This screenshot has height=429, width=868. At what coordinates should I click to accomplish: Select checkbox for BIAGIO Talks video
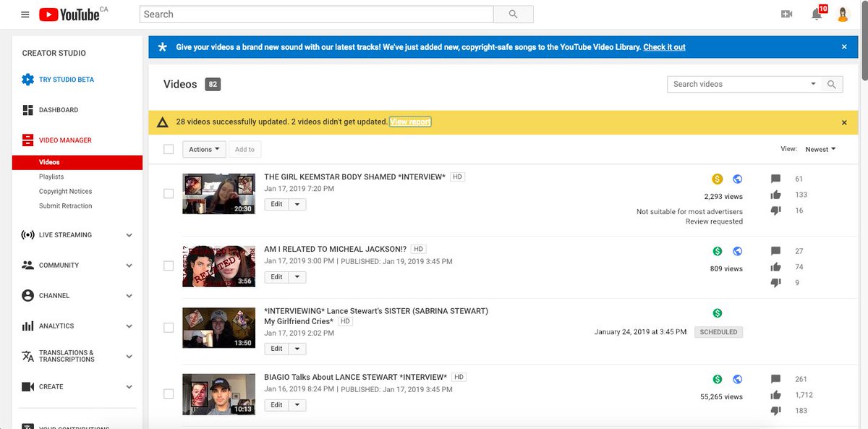pyautogui.click(x=169, y=394)
